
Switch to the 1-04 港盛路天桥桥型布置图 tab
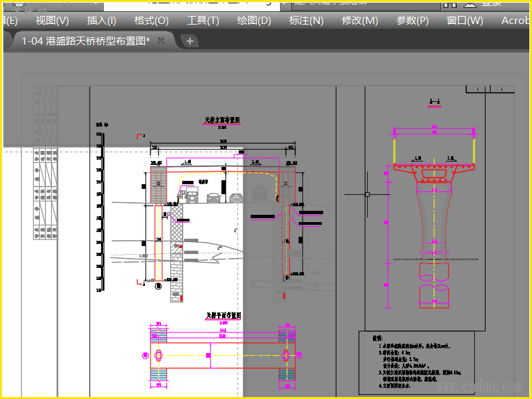click(x=86, y=41)
